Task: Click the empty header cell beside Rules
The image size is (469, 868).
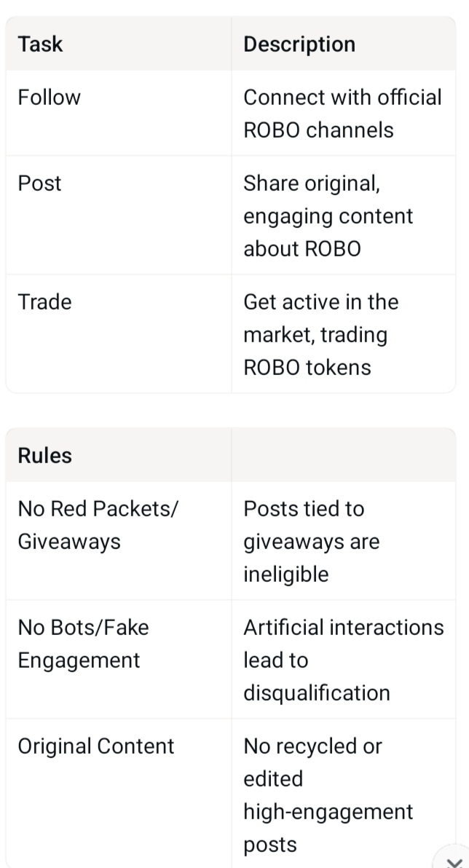Action: tap(342, 456)
